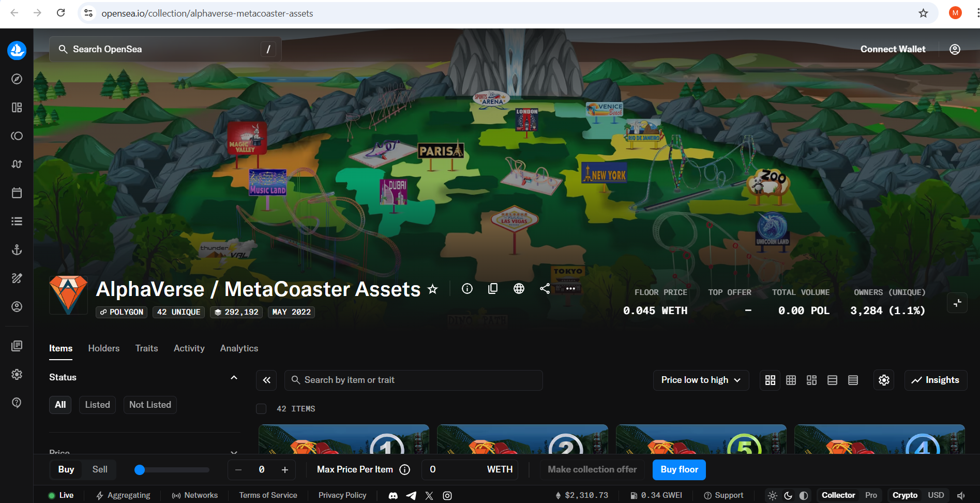The width and height of the screenshot is (980, 503).
Task: Select all 42 items checkbox
Action: pyautogui.click(x=261, y=409)
